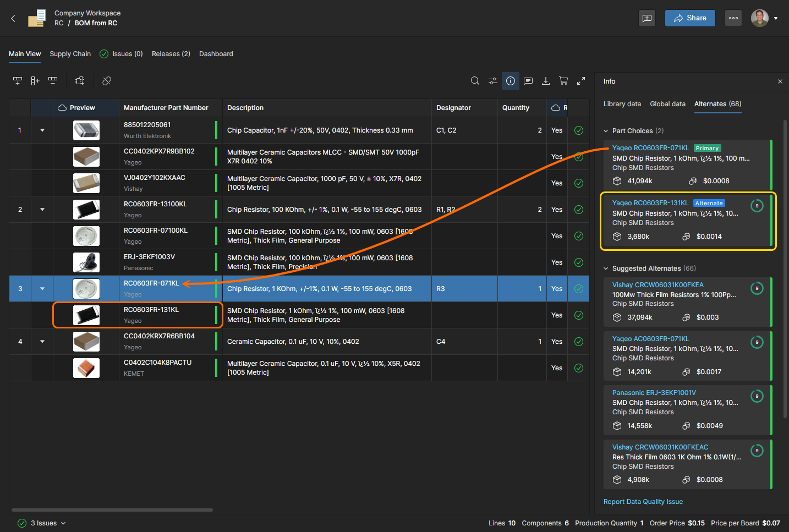The width and height of the screenshot is (789, 532).
Task: Open the search tool in the BOM toolbar
Action: tap(475, 81)
